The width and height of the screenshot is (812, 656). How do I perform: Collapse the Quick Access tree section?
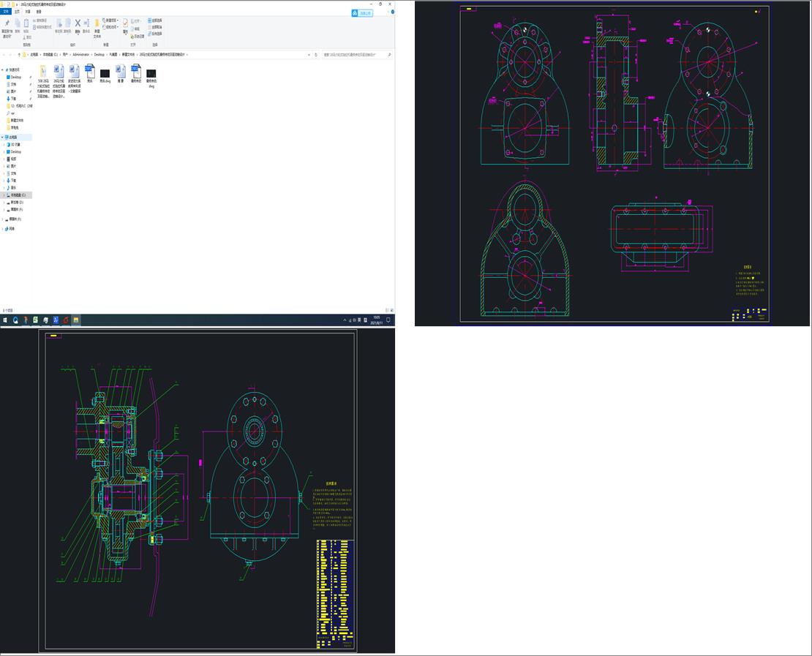coord(3,69)
